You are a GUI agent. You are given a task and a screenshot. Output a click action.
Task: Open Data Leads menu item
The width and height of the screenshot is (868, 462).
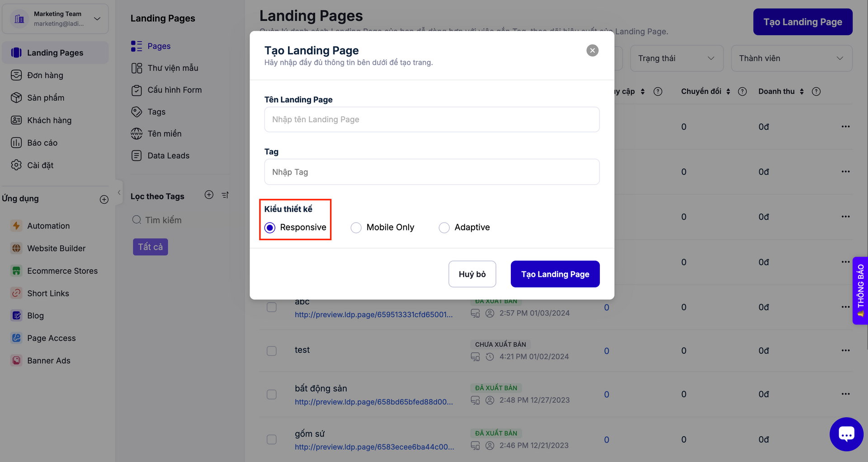click(168, 156)
